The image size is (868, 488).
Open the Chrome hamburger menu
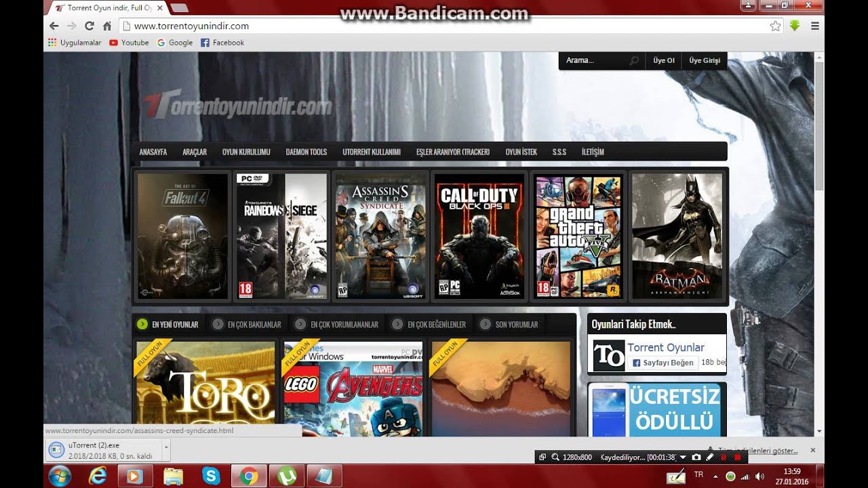tap(815, 26)
